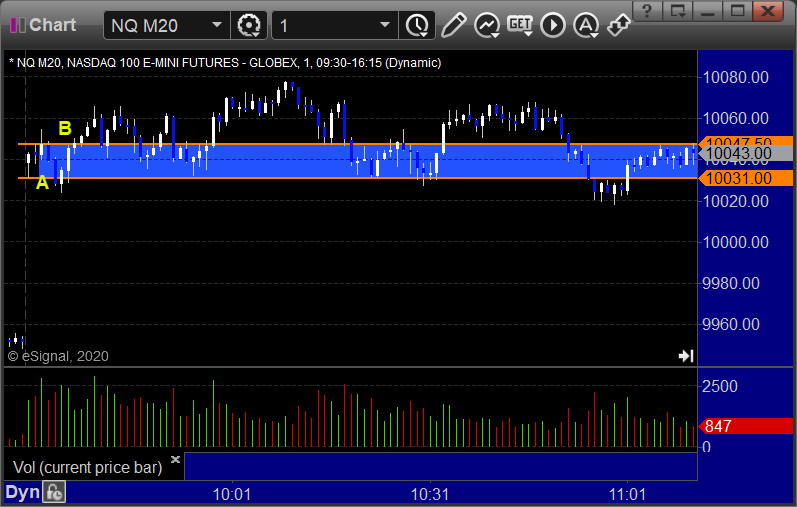Image resolution: width=797 pixels, height=507 pixels.
Task: Select the pencil drawing tools icon
Action: point(453,25)
